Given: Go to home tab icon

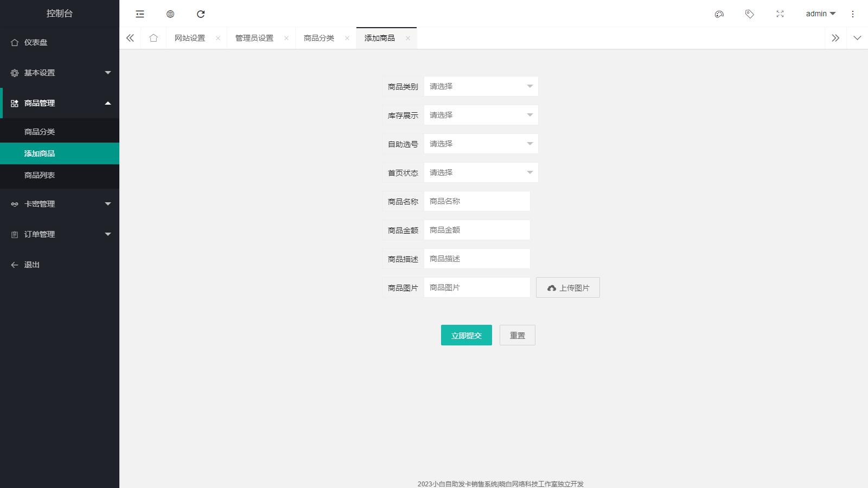Looking at the screenshot, I should click(154, 38).
